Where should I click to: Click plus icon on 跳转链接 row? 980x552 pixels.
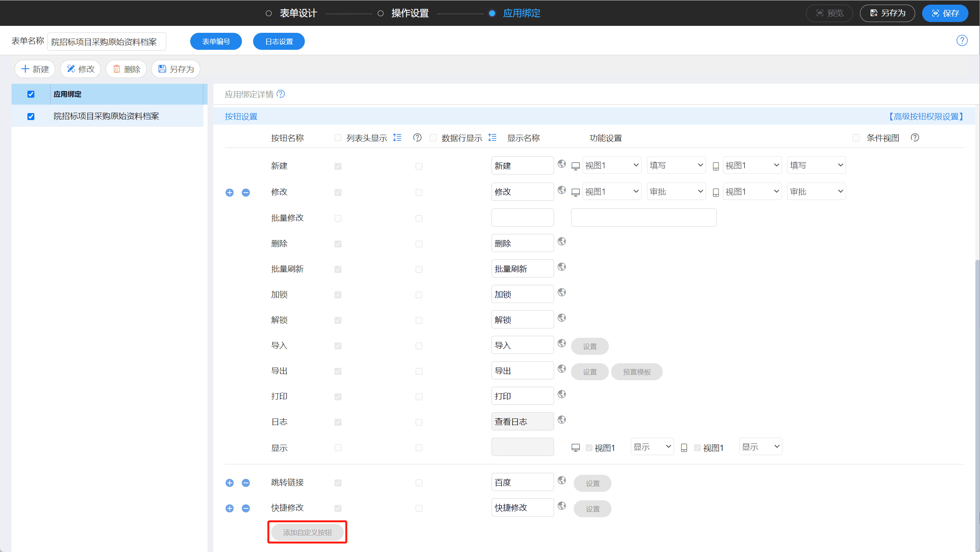click(x=230, y=483)
